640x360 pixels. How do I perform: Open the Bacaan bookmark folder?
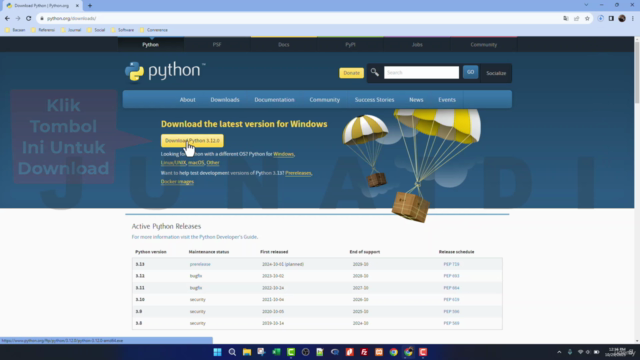[16, 30]
